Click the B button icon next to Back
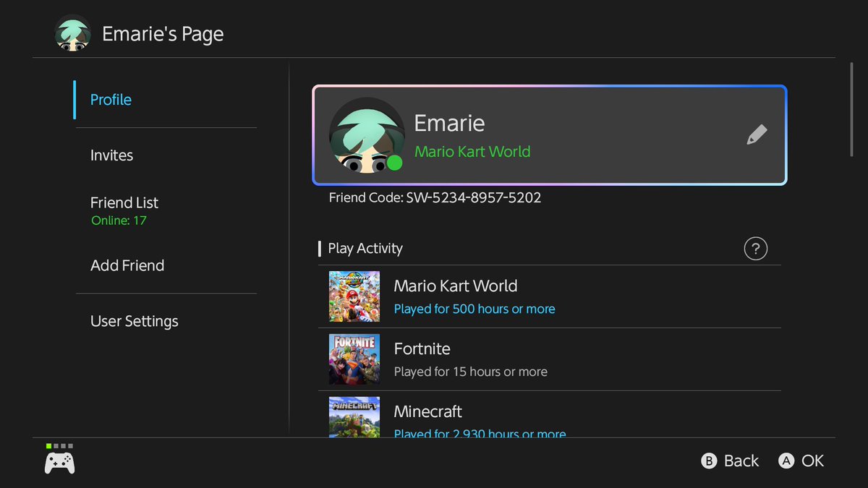Viewport: 868px width, 488px height. tap(709, 461)
